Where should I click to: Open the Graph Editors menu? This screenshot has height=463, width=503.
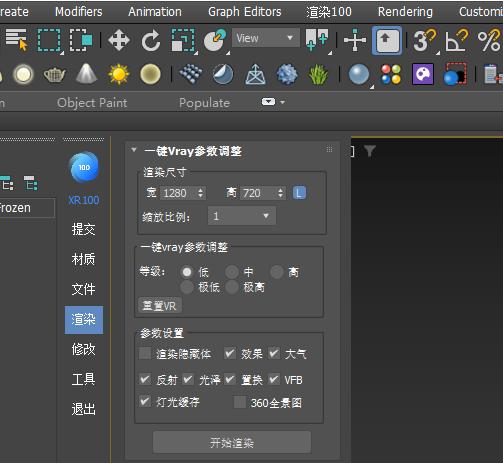pyautogui.click(x=245, y=12)
